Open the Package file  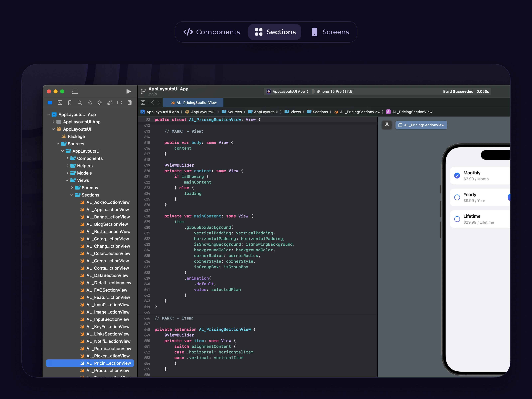pyautogui.click(x=76, y=136)
